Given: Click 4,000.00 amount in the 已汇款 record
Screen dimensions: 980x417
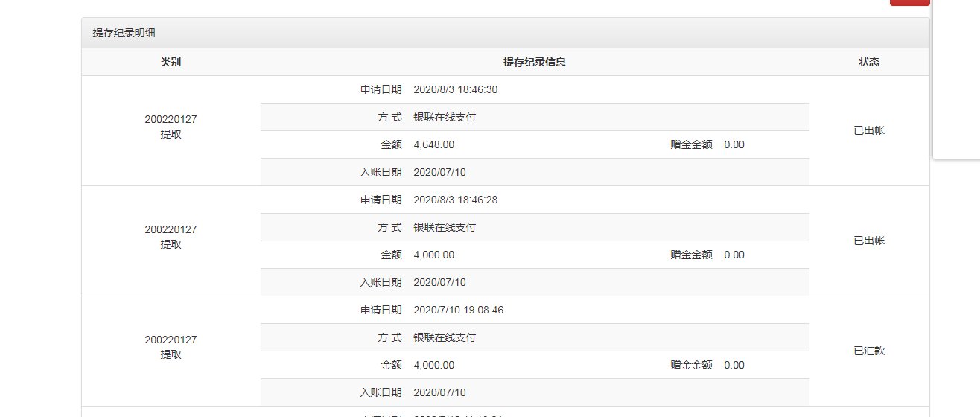Looking at the screenshot, I should tap(433, 366).
